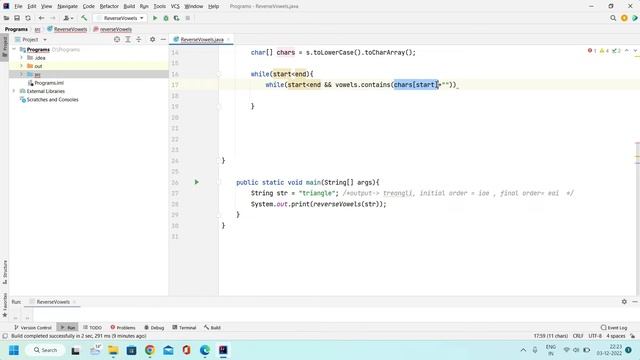Collapse the Programs root tree node
This screenshot has width=640, height=360.
[15, 49]
